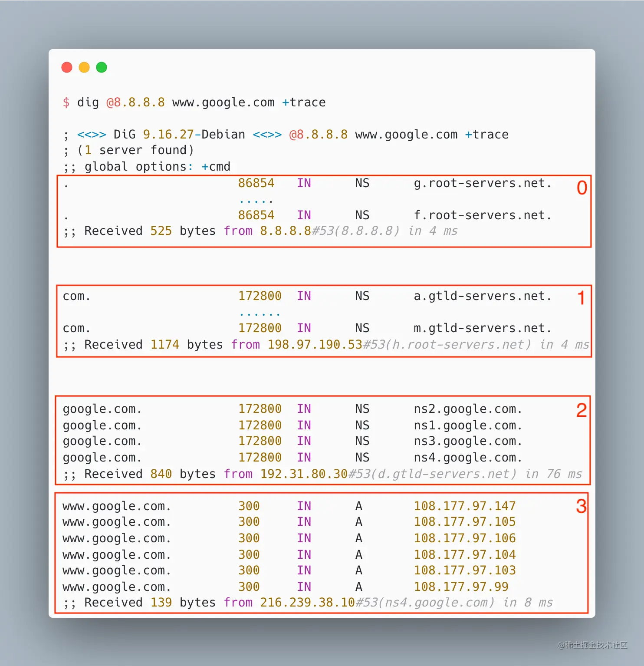644x666 pixels.
Task: Click the 192.31.80.30 source address
Action: [x=303, y=474]
